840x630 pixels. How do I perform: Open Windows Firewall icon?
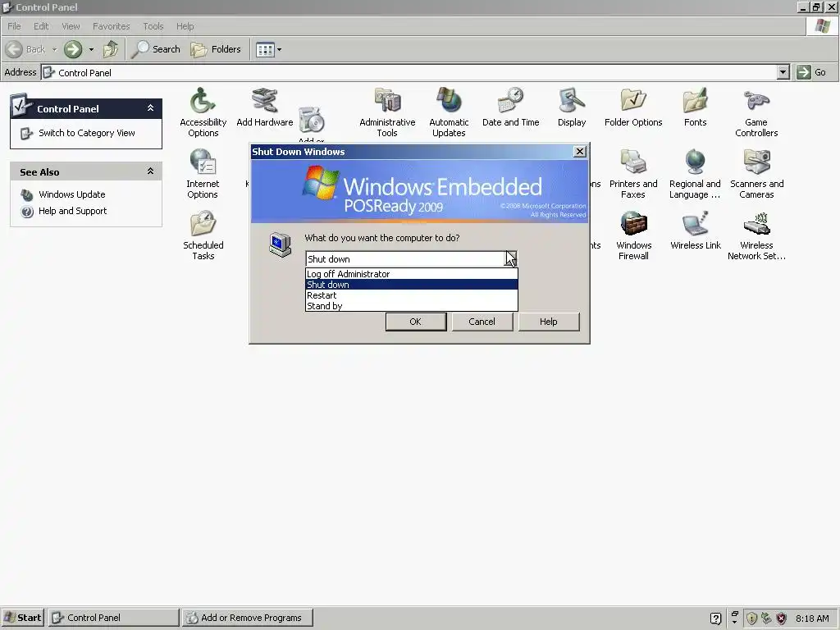[634, 235]
